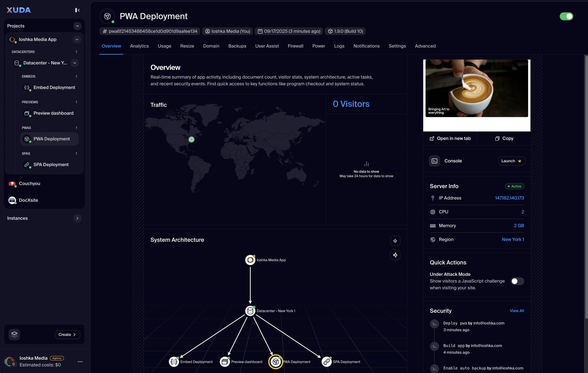The width and height of the screenshot is (588, 373).
Task: Enable Under Attack Mode toggle
Action: (517, 281)
